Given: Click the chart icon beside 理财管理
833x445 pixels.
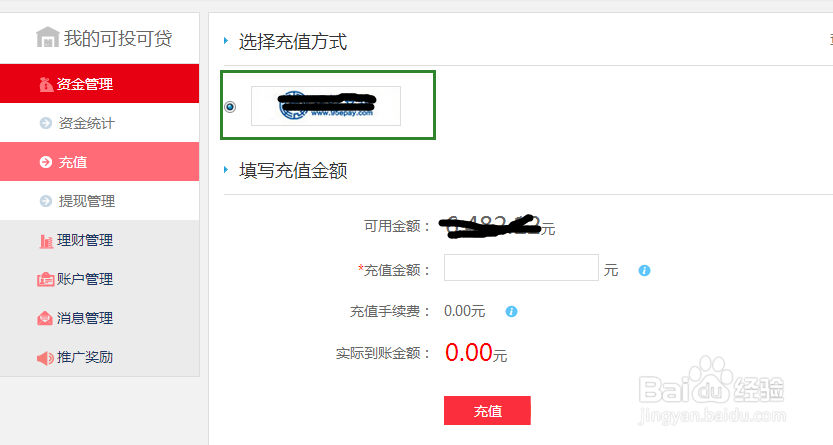Looking at the screenshot, I should (46, 241).
